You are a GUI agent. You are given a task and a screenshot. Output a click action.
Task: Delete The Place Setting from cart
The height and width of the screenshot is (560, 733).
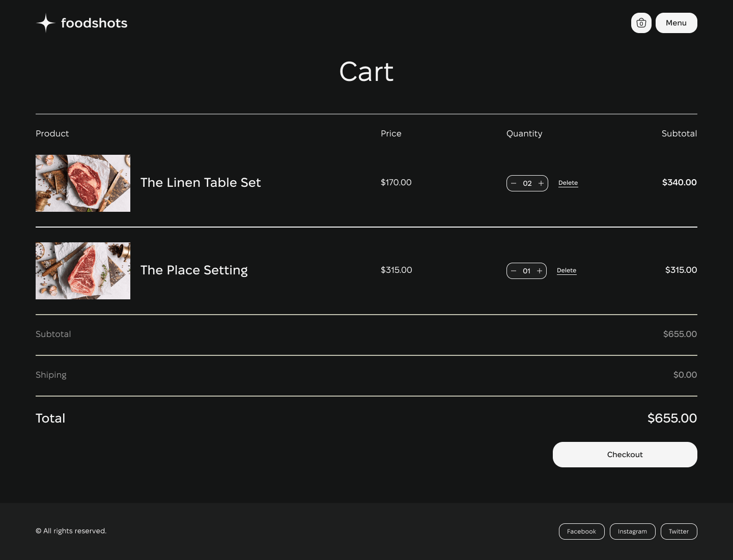(567, 270)
